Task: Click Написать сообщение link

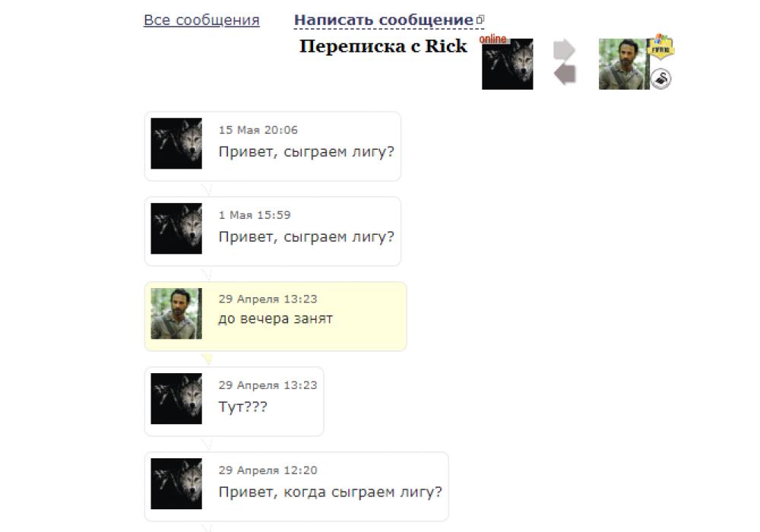Action: [383, 21]
